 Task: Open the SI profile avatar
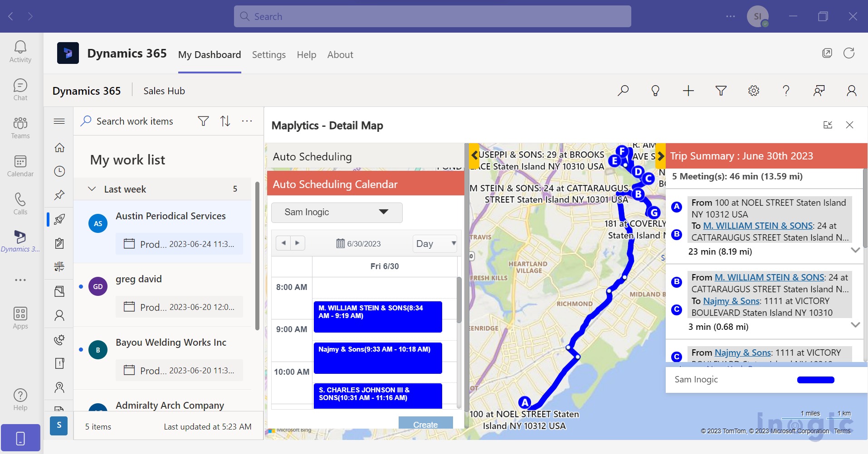758,16
